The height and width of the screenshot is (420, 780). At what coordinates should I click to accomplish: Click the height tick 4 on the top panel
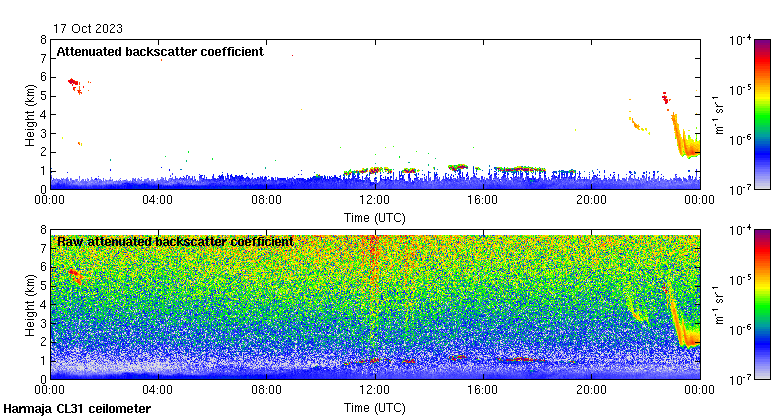tap(44, 114)
